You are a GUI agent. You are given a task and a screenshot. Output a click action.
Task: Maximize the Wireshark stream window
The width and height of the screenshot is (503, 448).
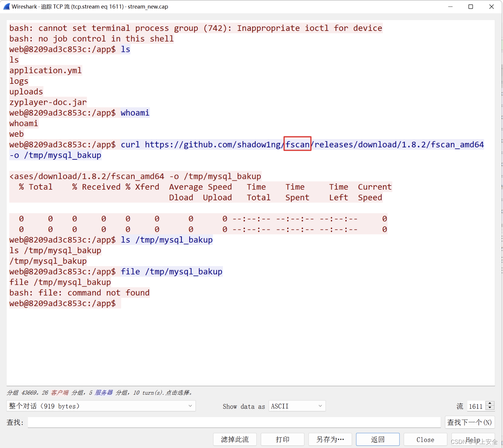coord(471,7)
